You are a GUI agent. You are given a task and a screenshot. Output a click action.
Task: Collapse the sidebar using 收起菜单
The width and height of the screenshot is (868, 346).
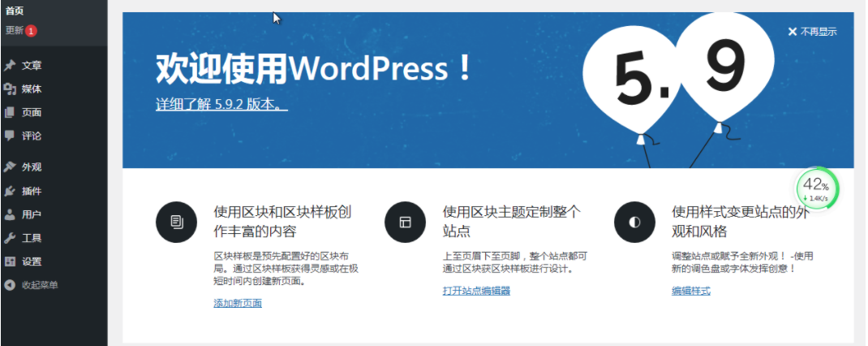(x=39, y=285)
